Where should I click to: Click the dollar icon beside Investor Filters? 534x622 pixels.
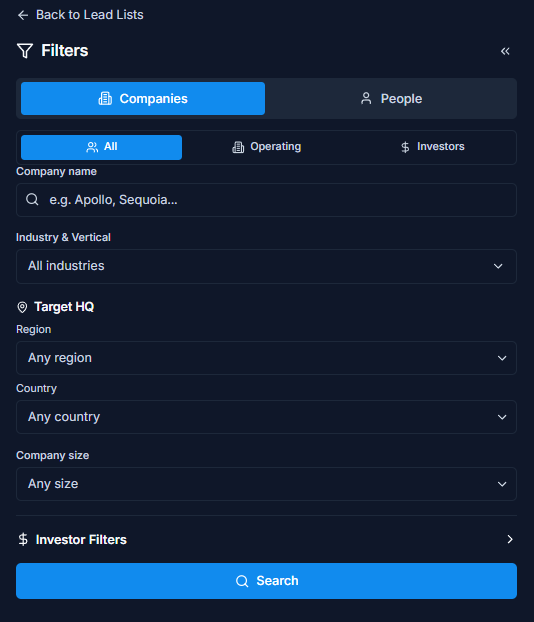(23, 539)
